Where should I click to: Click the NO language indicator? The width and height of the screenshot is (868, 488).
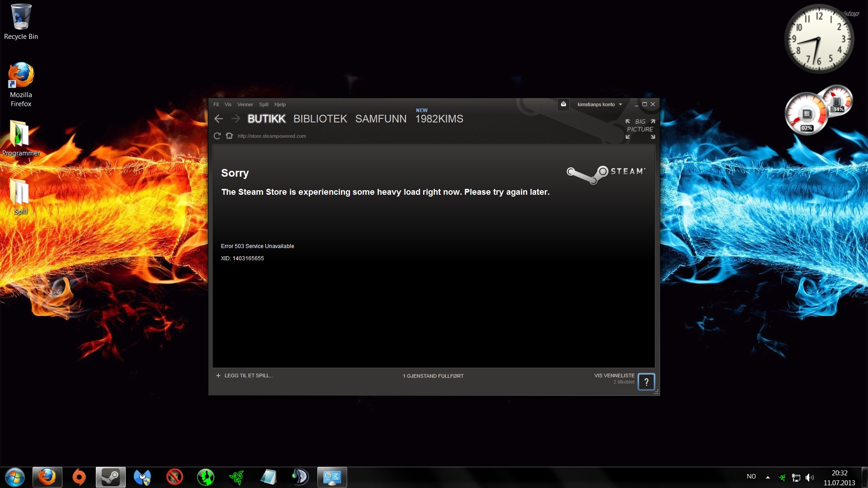(751, 477)
